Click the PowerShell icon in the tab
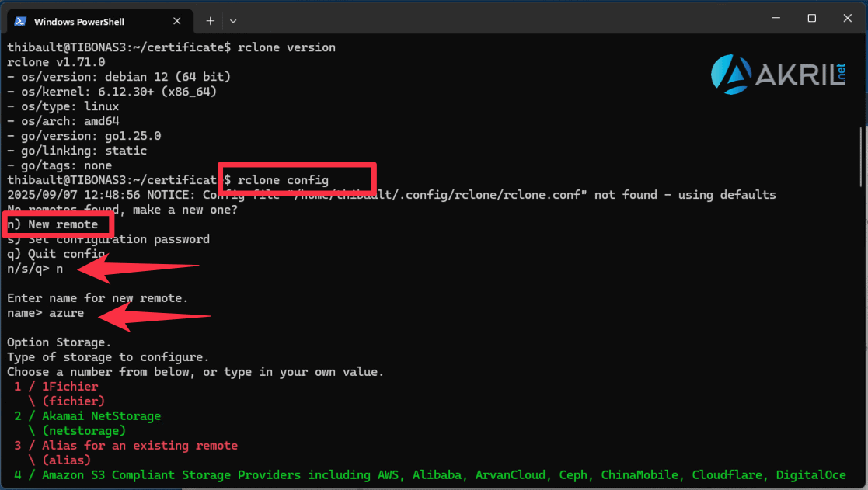This screenshot has height=490, width=868. coord(20,21)
